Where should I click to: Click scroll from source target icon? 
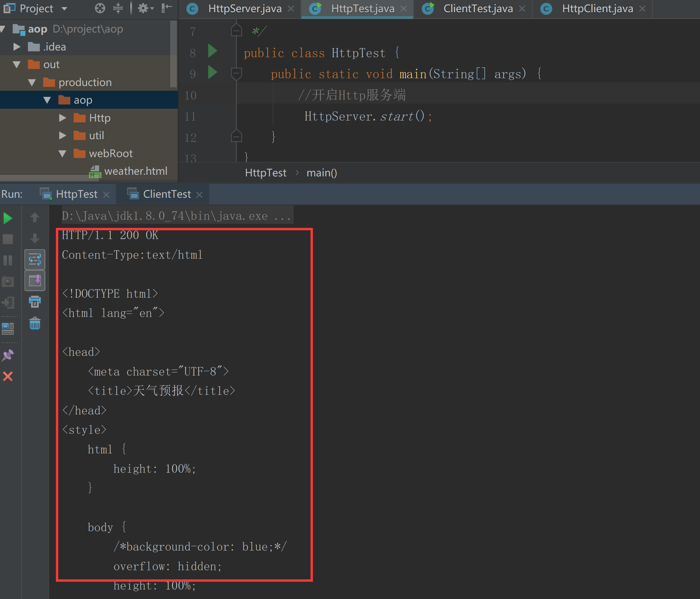(100, 8)
